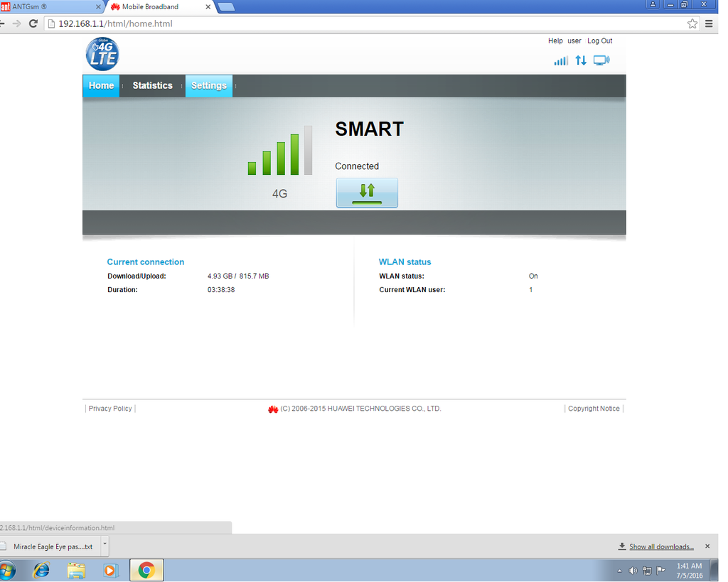The image size is (728, 582).
Task: Switch to the ANTGsm browser tab
Action: click(x=50, y=6)
